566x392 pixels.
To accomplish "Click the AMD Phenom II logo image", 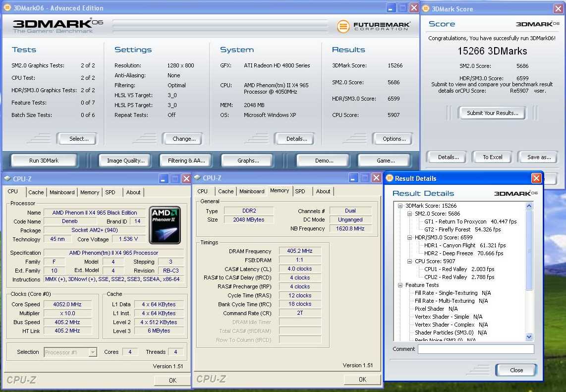I will pyautogui.click(x=165, y=225).
